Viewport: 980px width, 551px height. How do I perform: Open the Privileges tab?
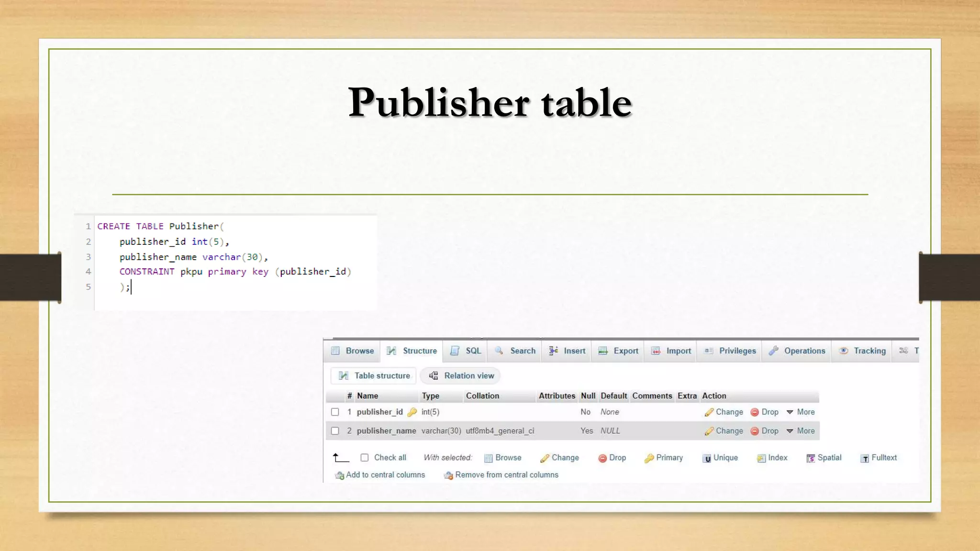(730, 351)
